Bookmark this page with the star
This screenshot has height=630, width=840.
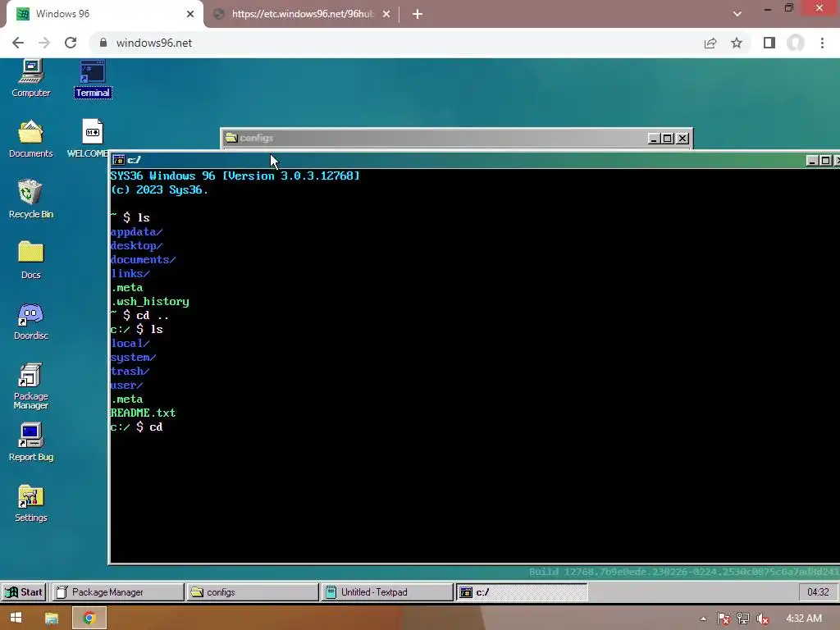[737, 43]
